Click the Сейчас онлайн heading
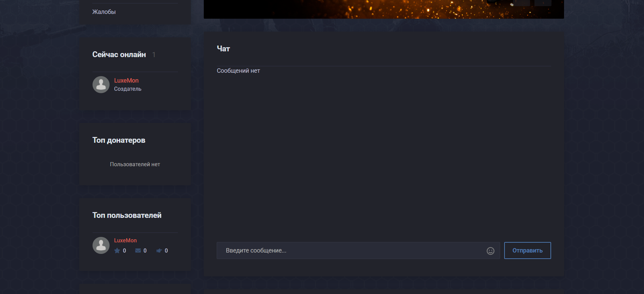This screenshot has width=644, height=294. click(x=119, y=55)
